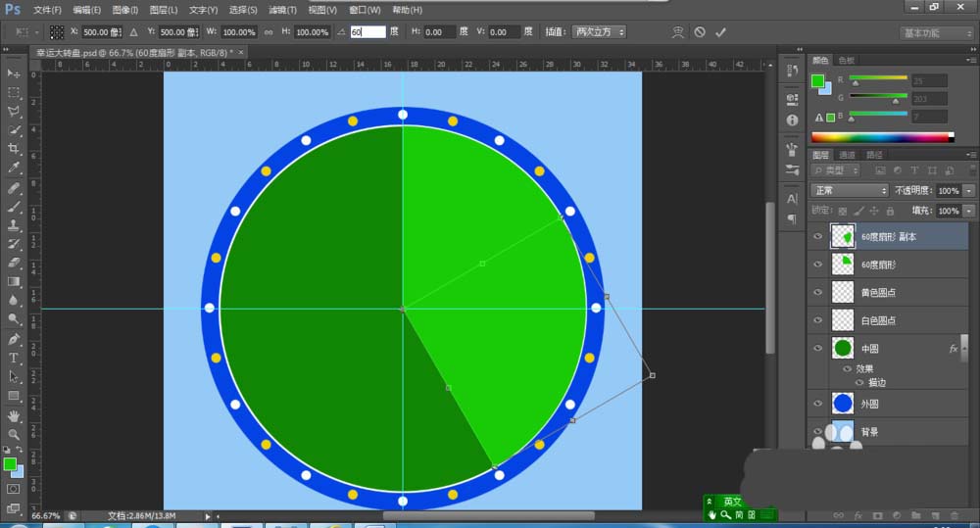Screen dimensions: 980x528
Task: Open the 正常 blend mode dropdown
Action: click(850, 191)
